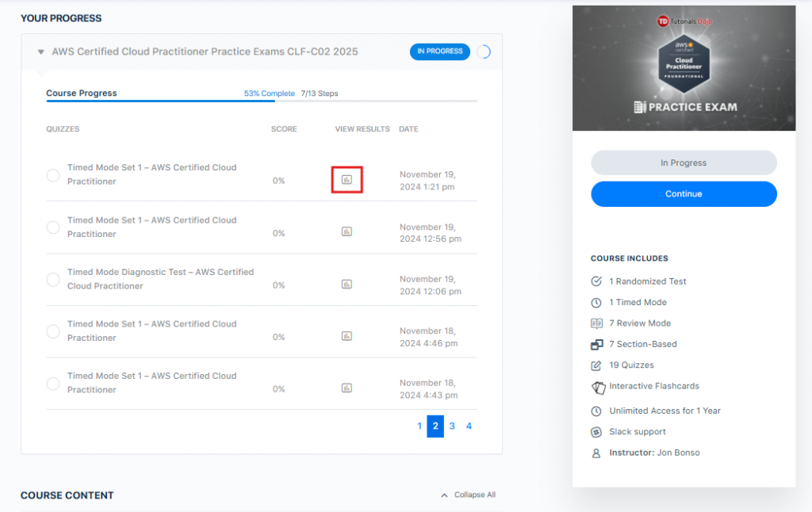The width and height of the screenshot is (812, 512).
Task: Click status circle of November 19 1:21 pm quiz
Action: (x=53, y=175)
